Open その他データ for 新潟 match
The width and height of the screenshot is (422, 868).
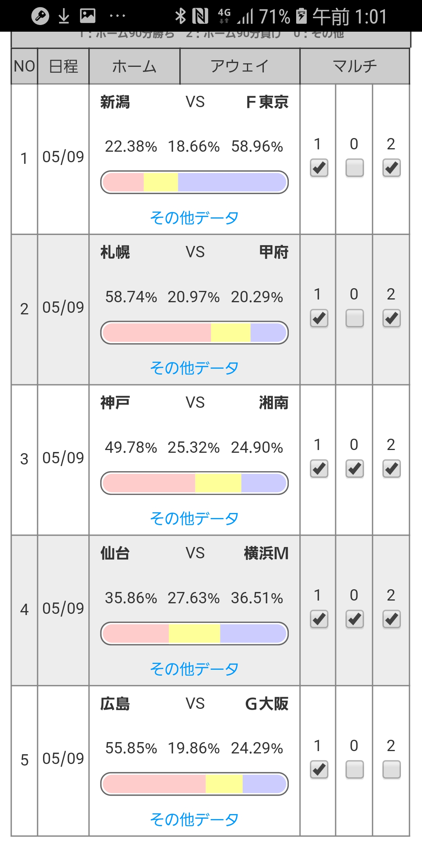tap(194, 218)
